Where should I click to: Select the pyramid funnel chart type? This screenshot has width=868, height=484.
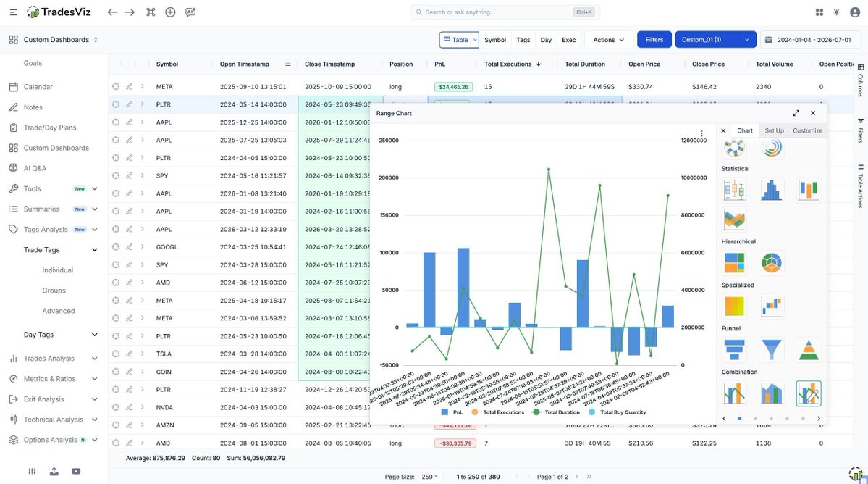pos(809,350)
